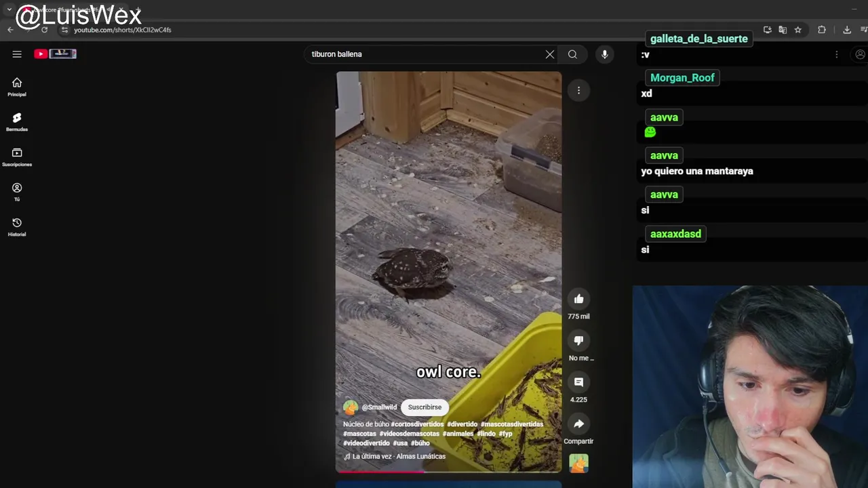868x488 pixels.
Task: Open Suscripciones in the sidebar
Action: [x=17, y=157]
